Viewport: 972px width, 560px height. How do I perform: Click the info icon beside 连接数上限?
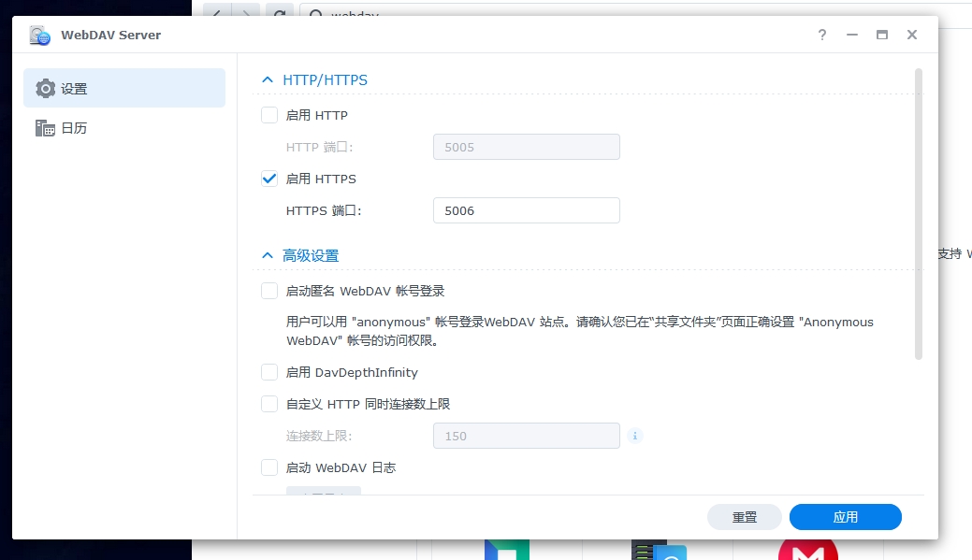635,436
